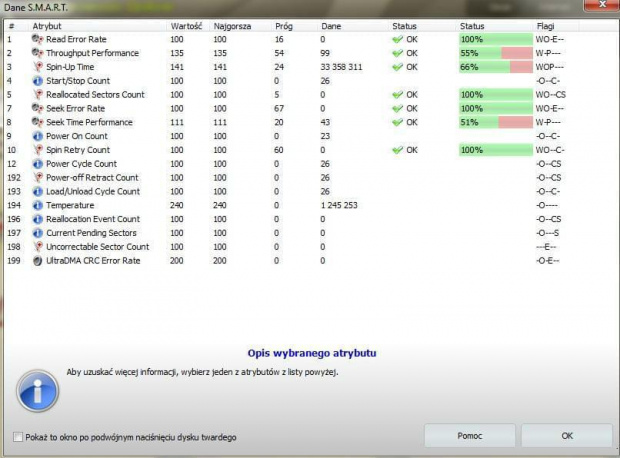Select the 'UltraDMA CRC Error Rate' name
620x458 pixels.
[93, 261]
